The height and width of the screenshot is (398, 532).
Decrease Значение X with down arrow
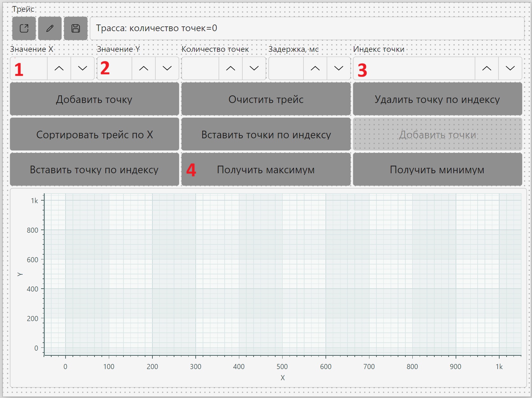pos(83,68)
